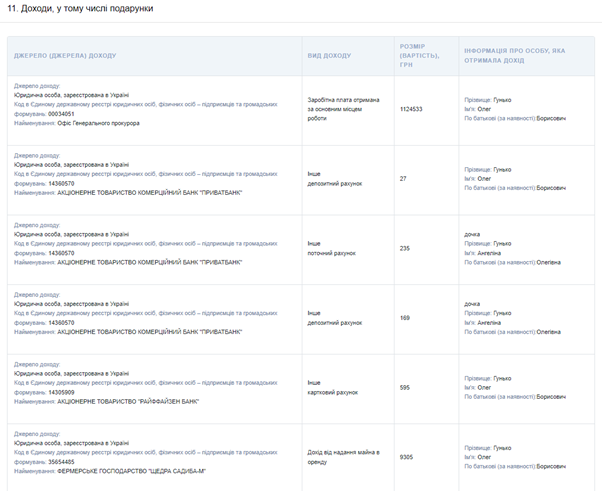Select patronymic 'Олегівна' in the amount 169 row

549,332
